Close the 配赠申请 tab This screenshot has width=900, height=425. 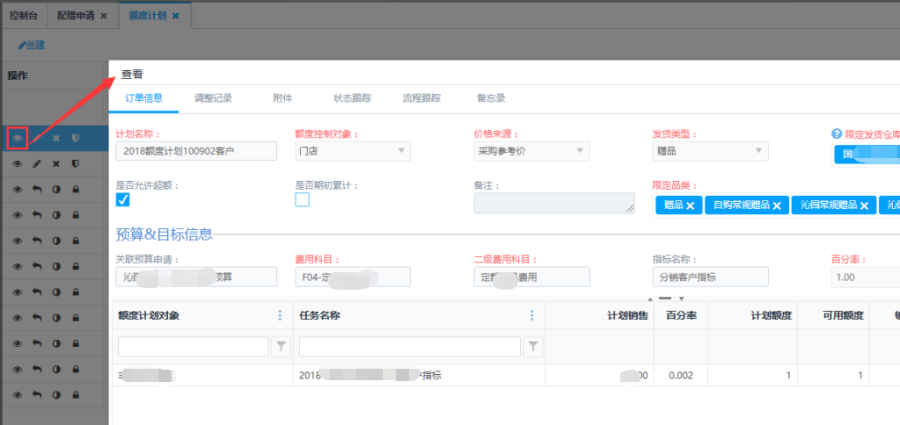pyautogui.click(x=104, y=16)
